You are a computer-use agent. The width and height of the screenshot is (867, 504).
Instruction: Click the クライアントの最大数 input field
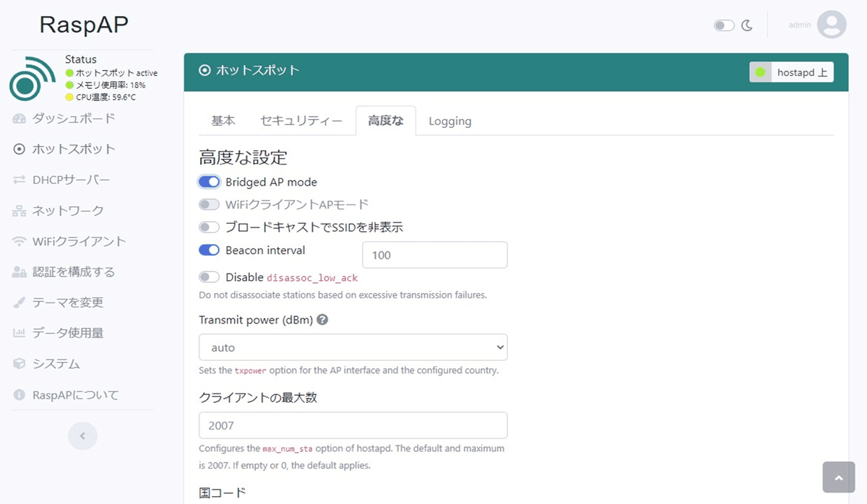353,425
